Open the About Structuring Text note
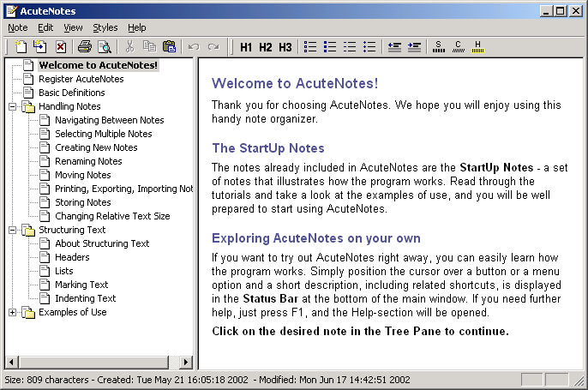Screen dimensions: 588x390 click(x=102, y=243)
